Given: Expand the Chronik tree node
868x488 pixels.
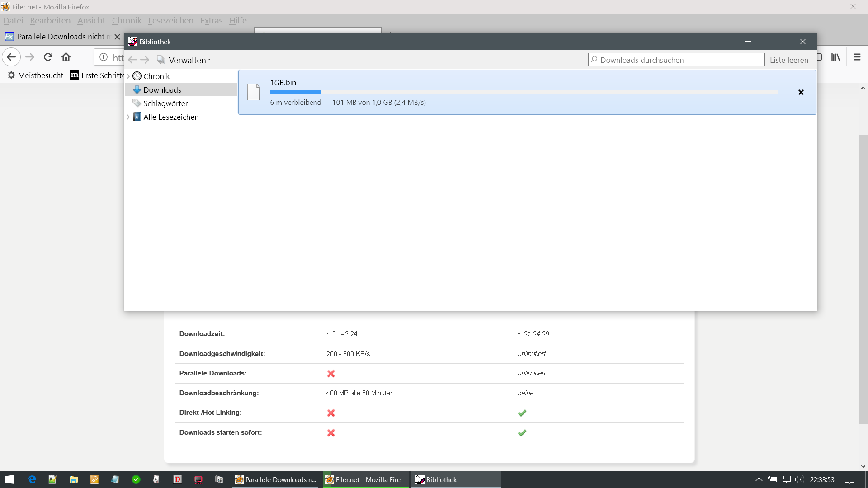Looking at the screenshot, I should pos(128,76).
